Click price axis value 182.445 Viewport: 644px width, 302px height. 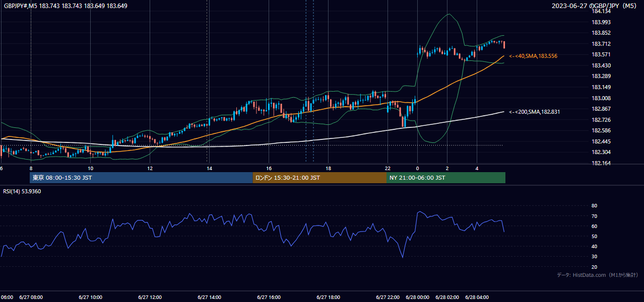(601, 141)
